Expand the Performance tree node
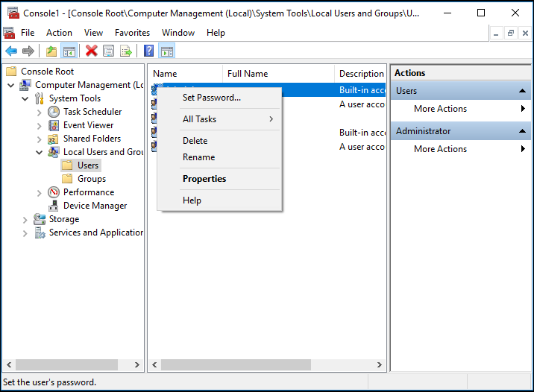The image size is (534, 392). (x=40, y=192)
